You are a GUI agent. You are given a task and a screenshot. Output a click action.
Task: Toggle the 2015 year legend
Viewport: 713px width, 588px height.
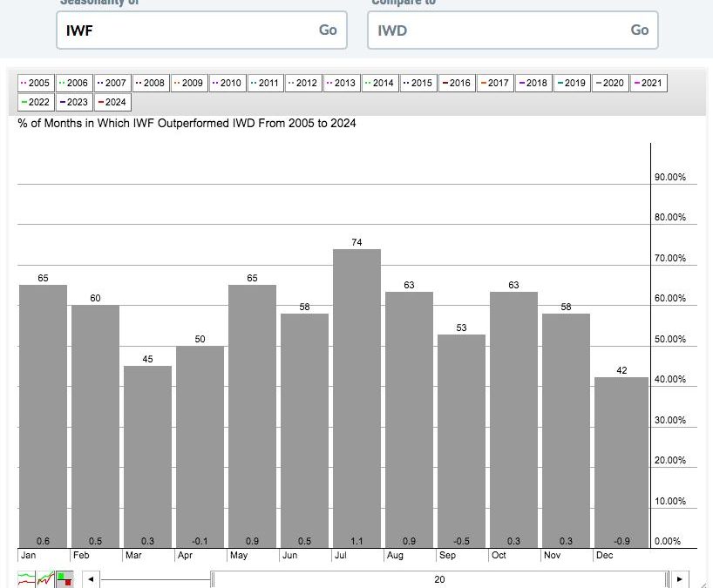tap(418, 83)
